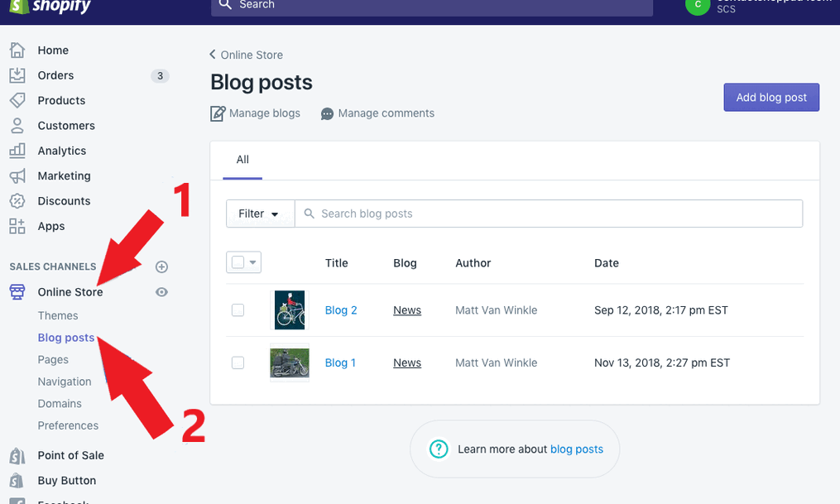This screenshot has width=840, height=504.
Task: Click the Add blog post button
Action: click(770, 97)
